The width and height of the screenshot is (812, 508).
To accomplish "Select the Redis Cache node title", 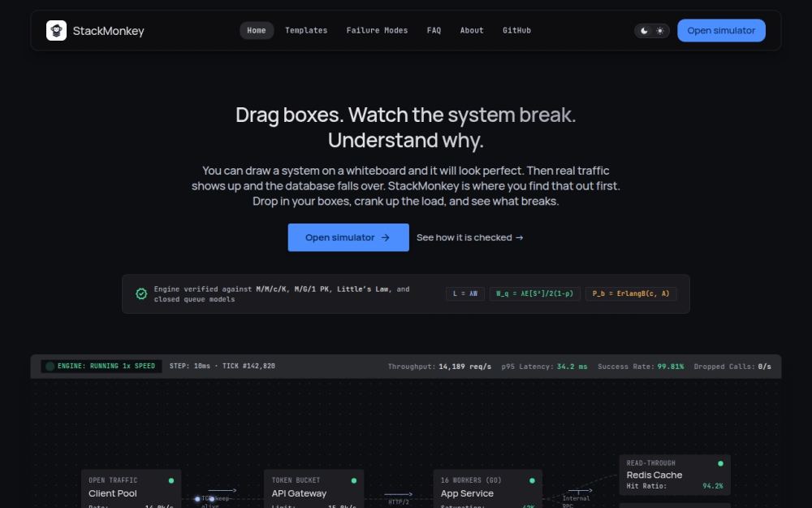I will point(654,475).
